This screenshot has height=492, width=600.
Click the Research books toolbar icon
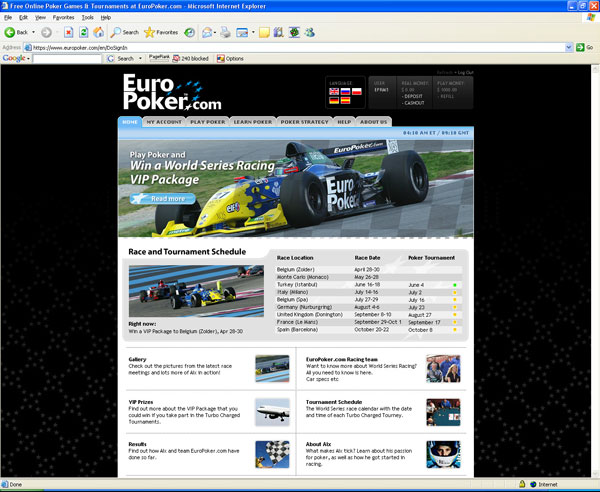pyautogui.click(x=279, y=33)
